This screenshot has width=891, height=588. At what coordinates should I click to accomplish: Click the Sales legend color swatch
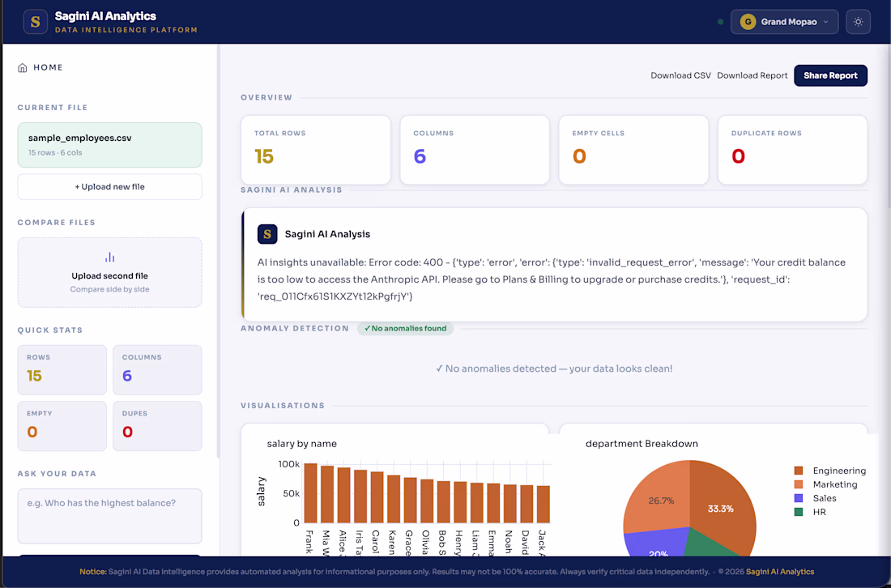799,498
